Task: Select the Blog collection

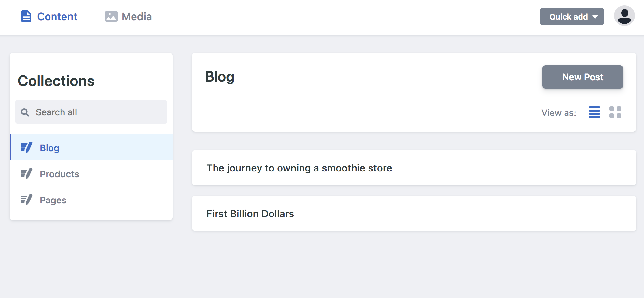Action: pos(91,147)
